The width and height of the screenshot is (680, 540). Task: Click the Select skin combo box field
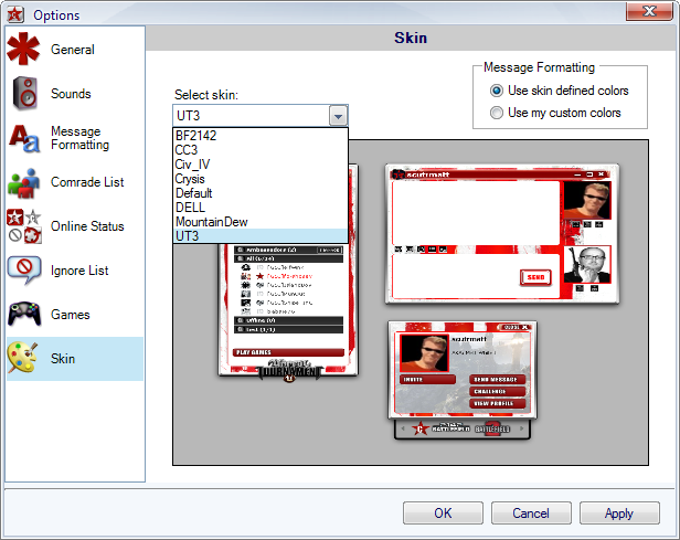click(x=260, y=116)
